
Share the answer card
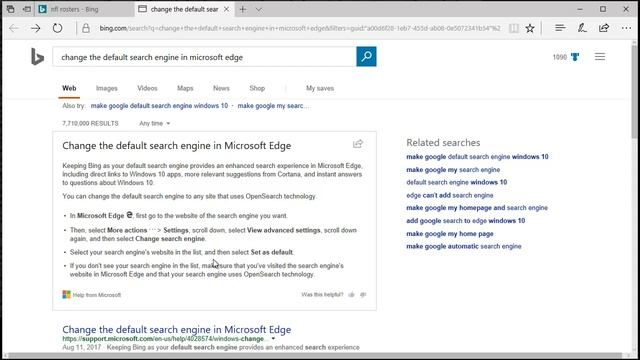[358, 144]
